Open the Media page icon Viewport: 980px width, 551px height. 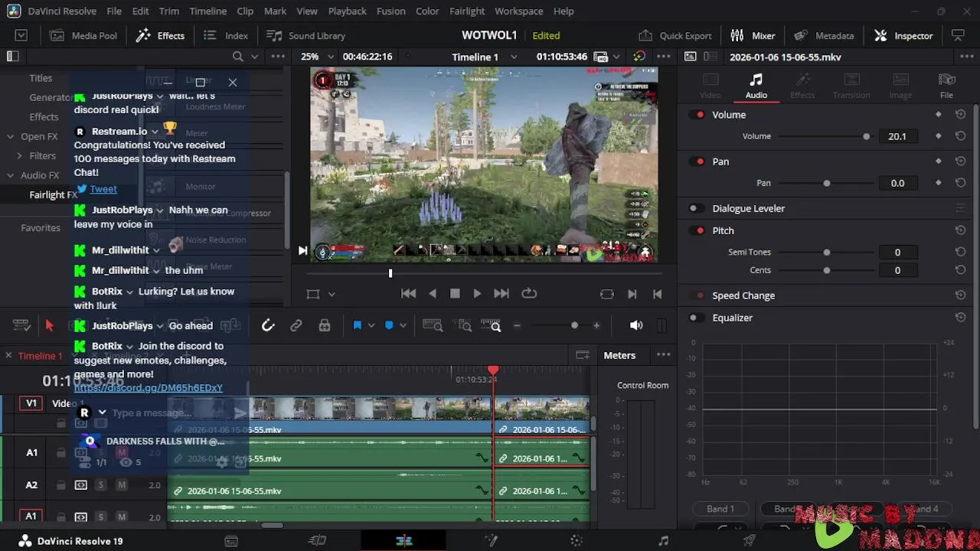tap(231, 541)
